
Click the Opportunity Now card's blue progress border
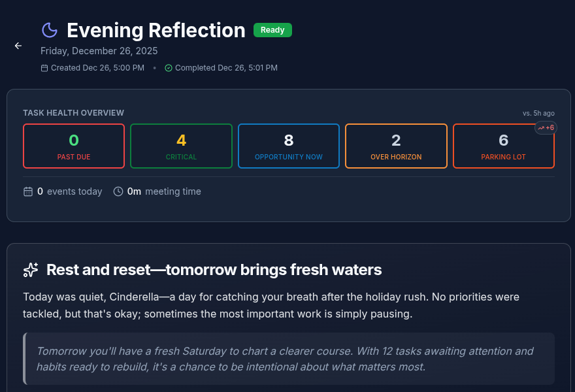click(x=288, y=125)
